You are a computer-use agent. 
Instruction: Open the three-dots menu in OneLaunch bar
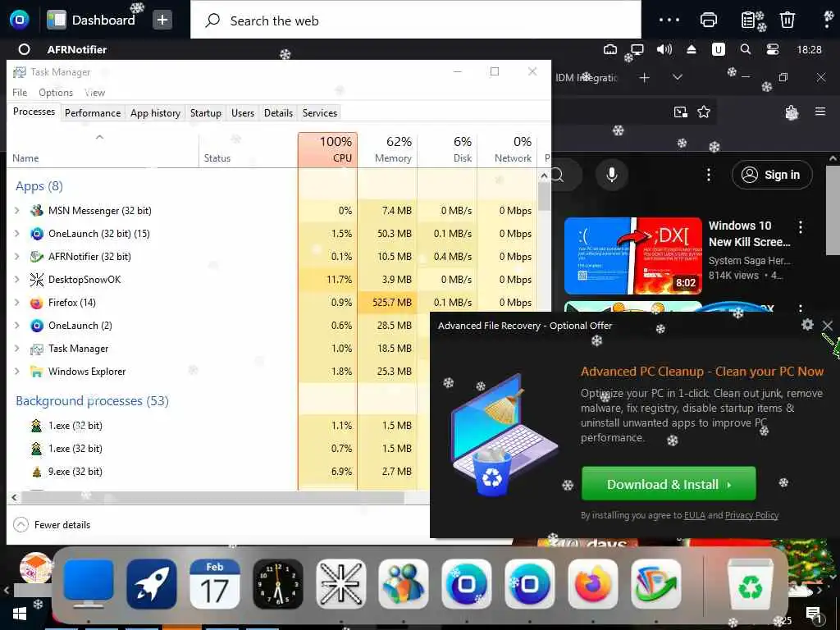click(669, 20)
